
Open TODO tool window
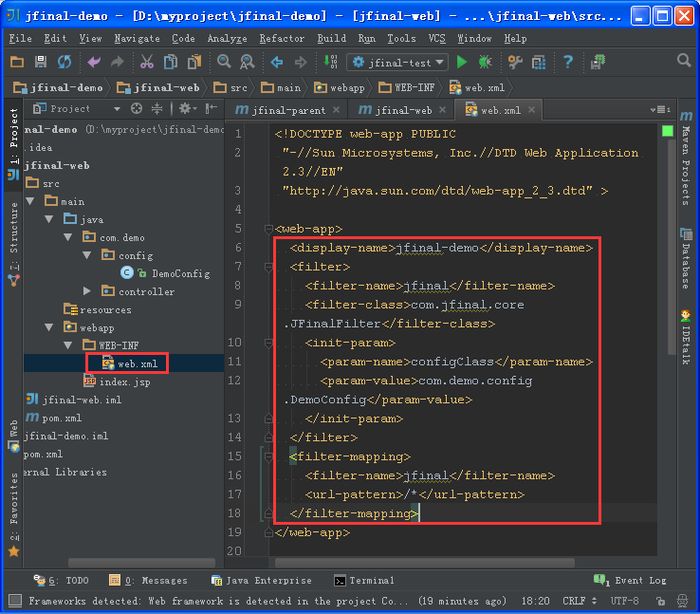pos(61,581)
